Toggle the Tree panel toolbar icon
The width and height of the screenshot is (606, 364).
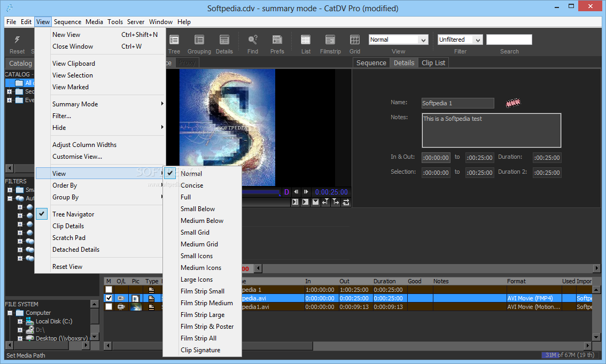[174, 40]
